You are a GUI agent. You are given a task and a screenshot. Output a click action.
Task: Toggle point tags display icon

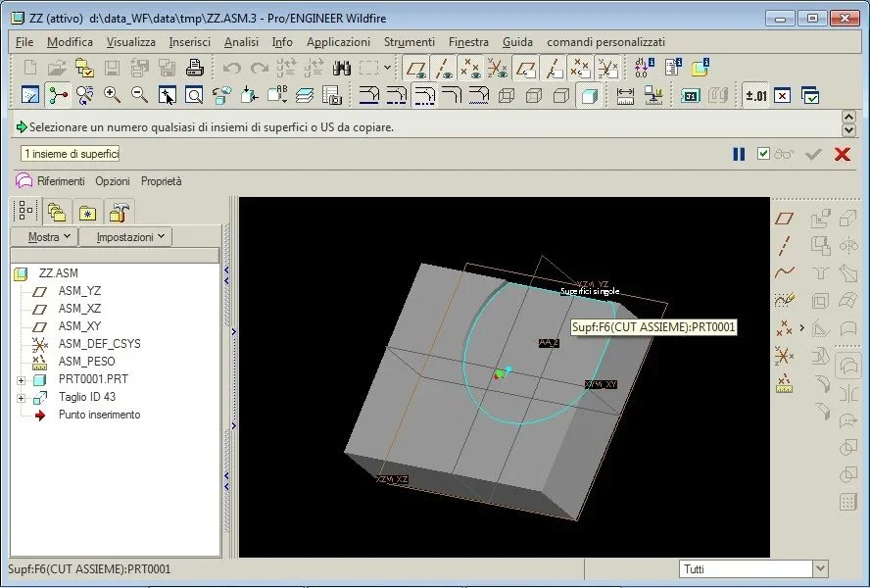[580, 69]
